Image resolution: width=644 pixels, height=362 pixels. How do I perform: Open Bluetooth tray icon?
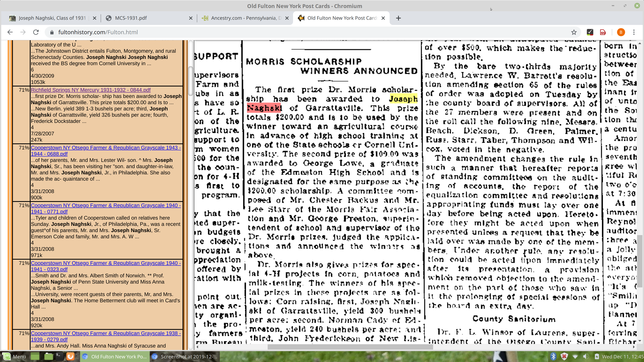click(x=553, y=357)
